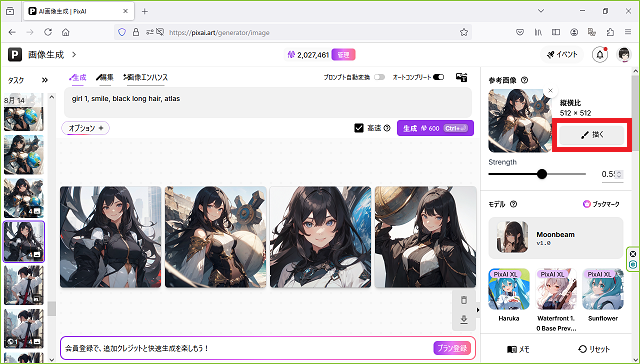Open help icon next to 参考画像
The width and height of the screenshot is (640, 364).
coord(524,80)
